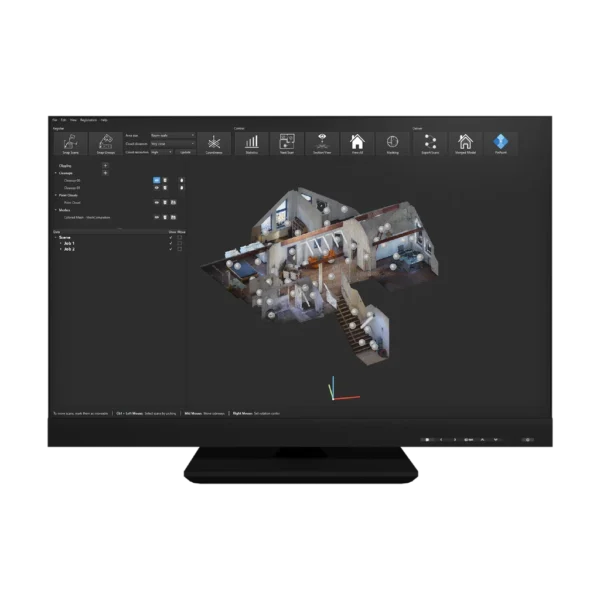The width and height of the screenshot is (600, 600).
Task: Select the Scene tree item label
Action: 64,238
